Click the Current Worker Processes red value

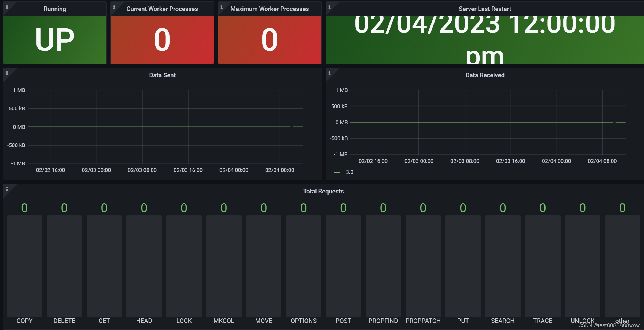pyautogui.click(x=162, y=40)
